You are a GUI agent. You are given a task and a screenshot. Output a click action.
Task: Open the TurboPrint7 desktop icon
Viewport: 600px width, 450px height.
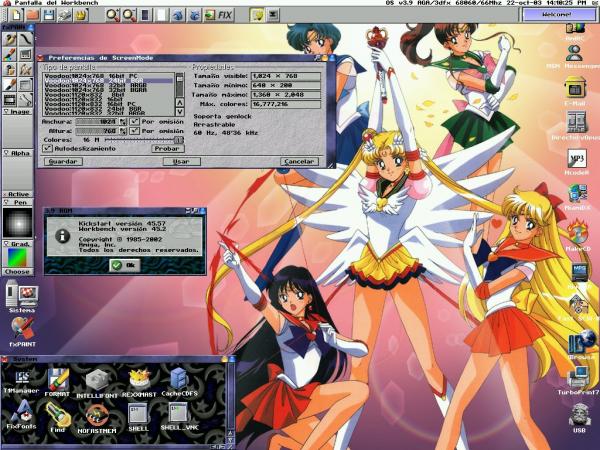click(x=578, y=381)
